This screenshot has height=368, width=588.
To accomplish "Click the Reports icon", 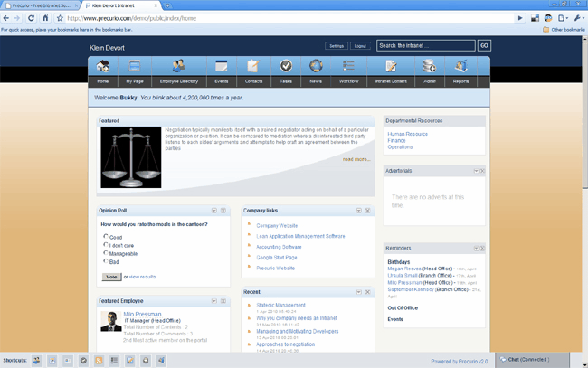I will pyautogui.click(x=460, y=66).
